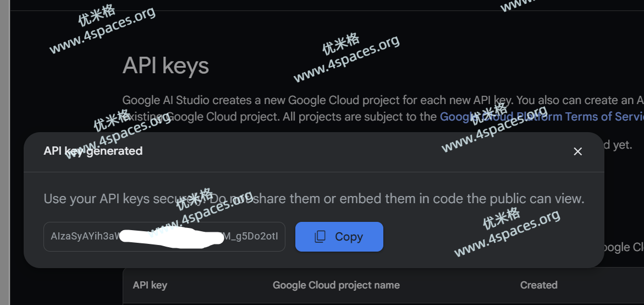Click the "Created" table column header
This screenshot has width=644, height=305.
click(538, 285)
